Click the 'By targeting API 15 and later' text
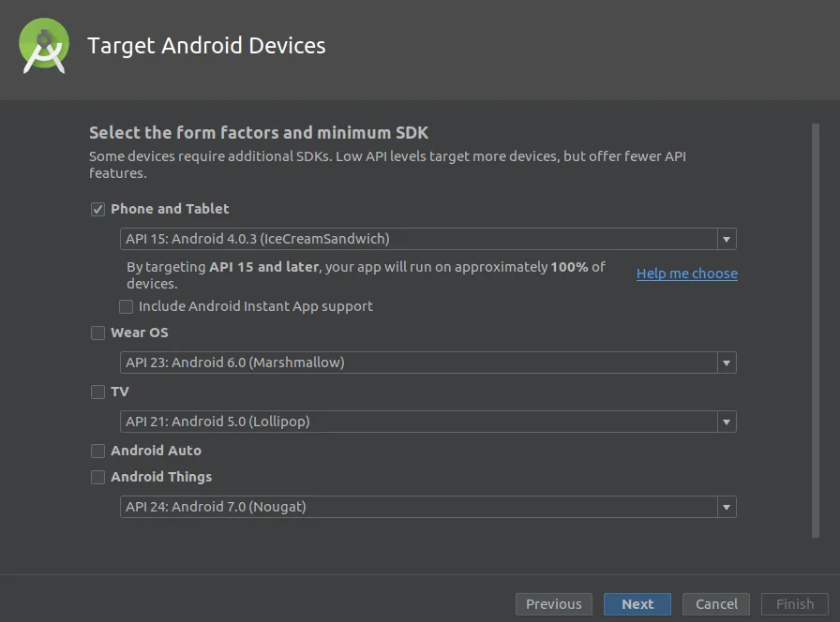840x622 pixels. pyautogui.click(x=366, y=275)
